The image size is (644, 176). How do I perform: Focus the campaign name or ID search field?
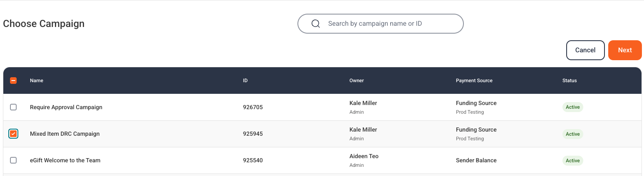coord(387,24)
